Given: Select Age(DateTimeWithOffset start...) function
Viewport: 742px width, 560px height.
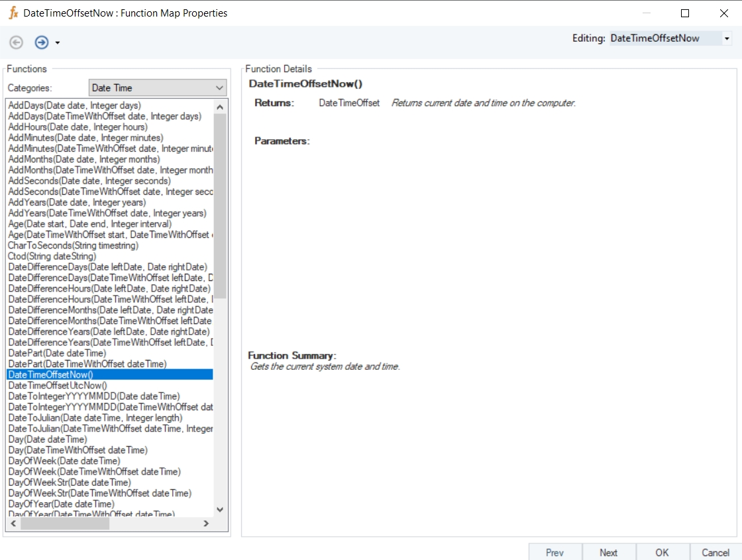Looking at the screenshot, I should tap(110, 235).
